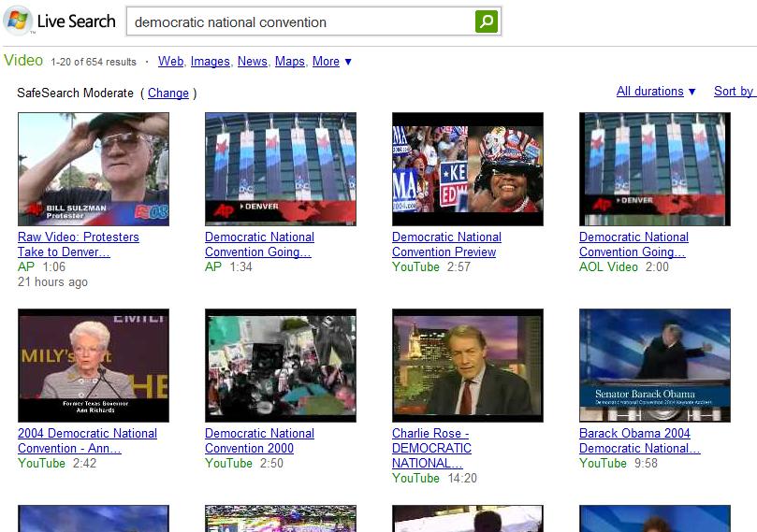Click the 'YouTube 9:58' source text
This screenshot has height=532, width=757.
tap(619, 463)
